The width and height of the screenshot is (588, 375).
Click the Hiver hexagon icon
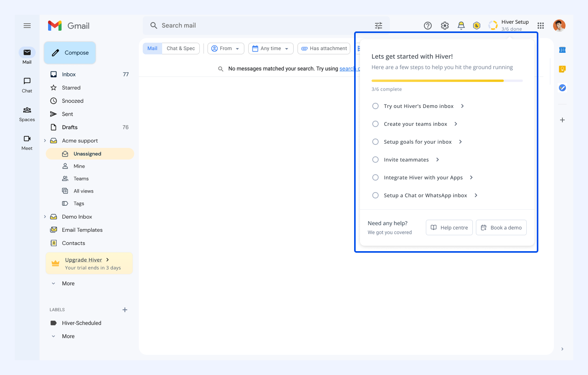pos(477,26)
